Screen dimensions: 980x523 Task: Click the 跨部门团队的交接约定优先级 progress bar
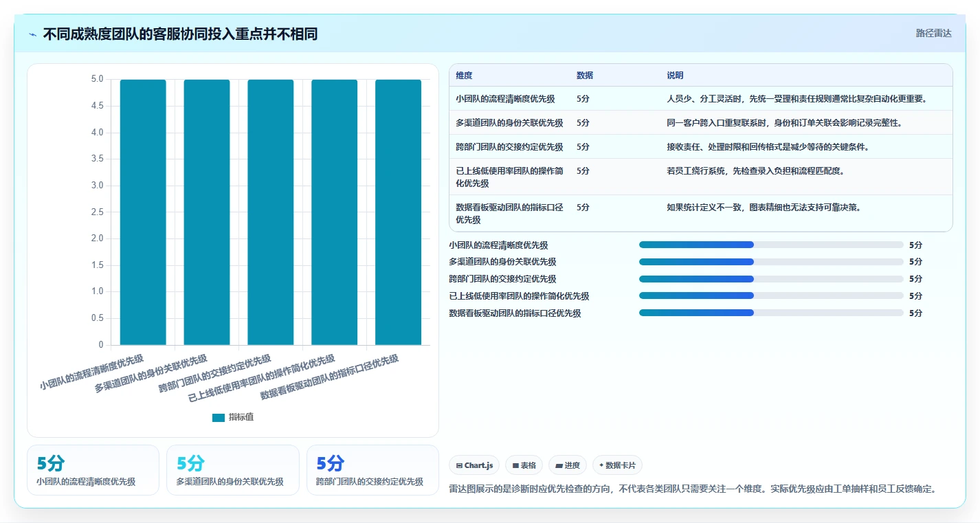[771, 279]
